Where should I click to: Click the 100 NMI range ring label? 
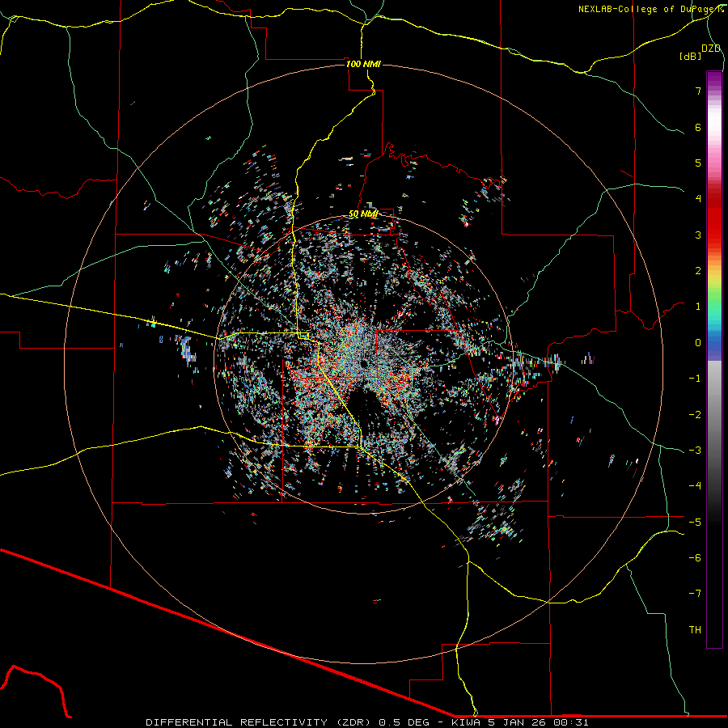click(363, 64)
